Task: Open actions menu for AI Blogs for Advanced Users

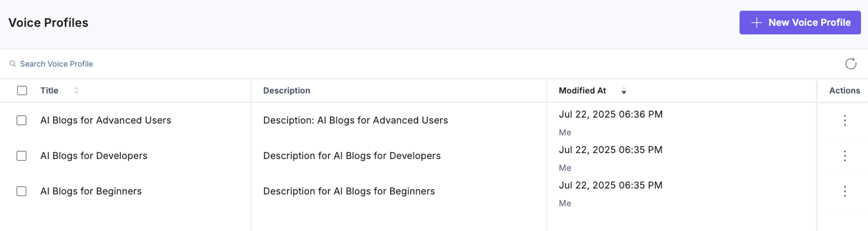Action: click(x=845, y=120)
